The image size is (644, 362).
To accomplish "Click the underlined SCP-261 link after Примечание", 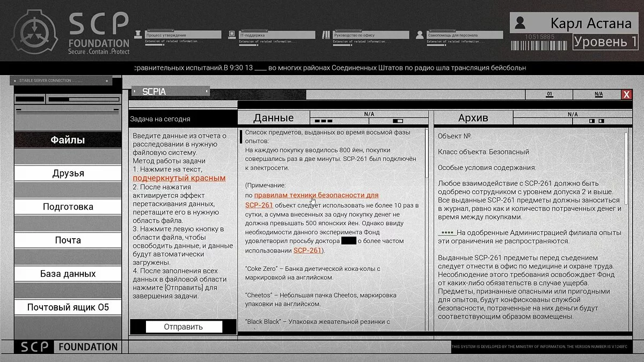I will pyautogui.click(x=259, y=205).
